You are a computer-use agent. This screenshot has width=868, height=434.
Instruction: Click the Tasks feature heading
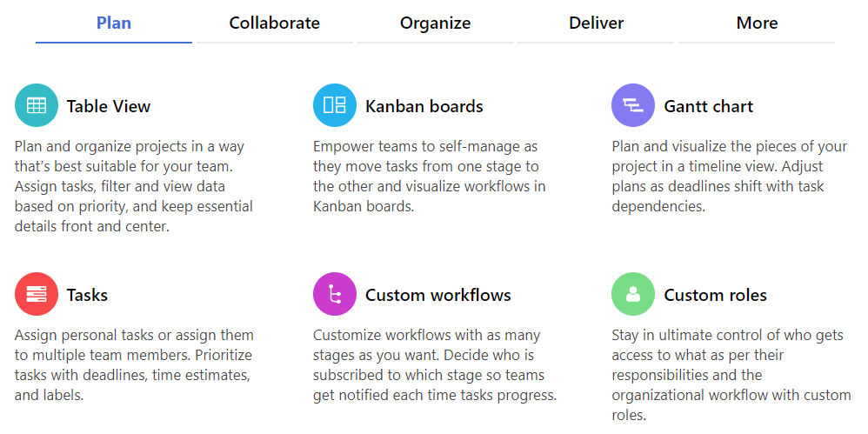(87, 295)
